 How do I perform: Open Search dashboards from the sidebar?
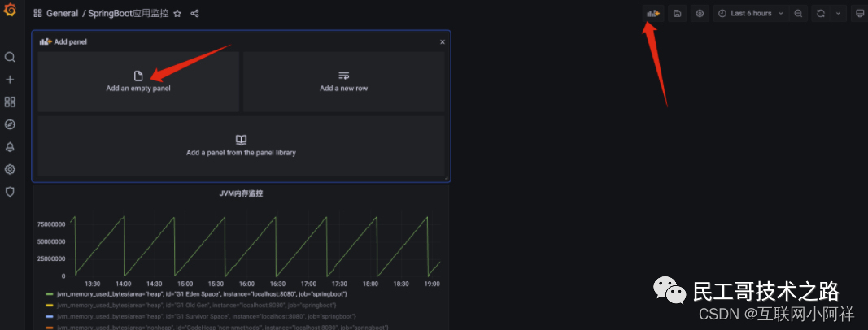pyautogui.click(x=10, y=58)
